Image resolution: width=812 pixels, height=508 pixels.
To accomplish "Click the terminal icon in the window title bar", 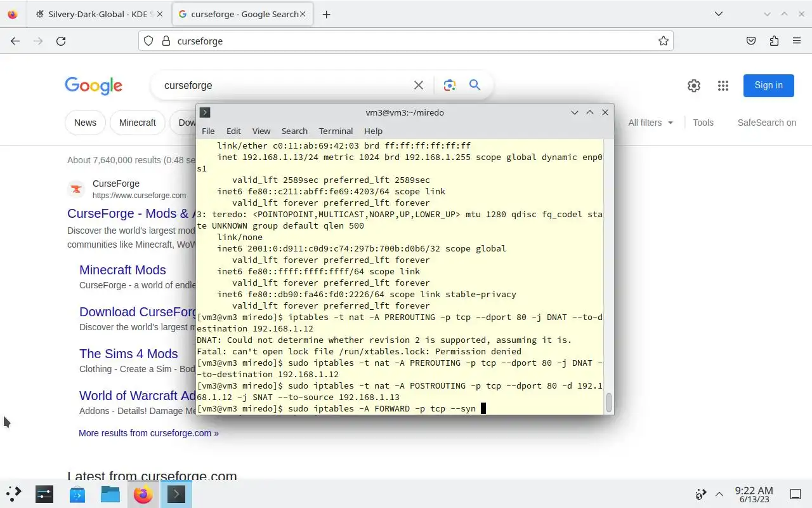I will point(205,112).
